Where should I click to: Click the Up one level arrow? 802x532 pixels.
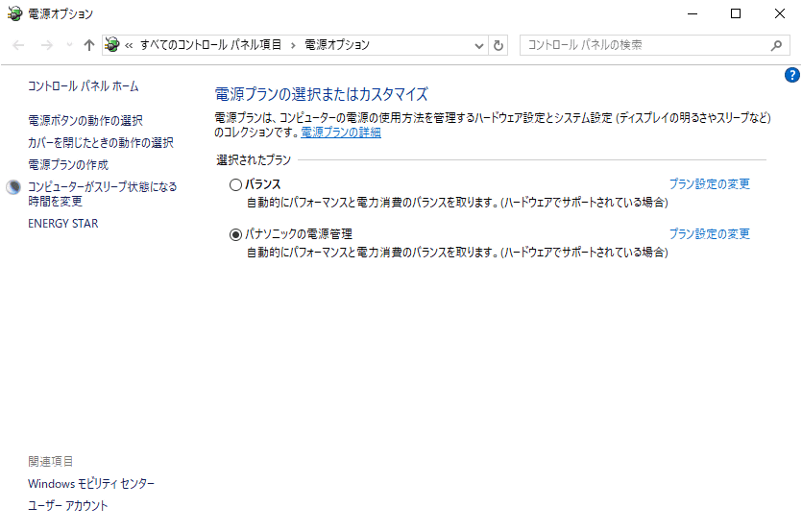pos(89,45)
